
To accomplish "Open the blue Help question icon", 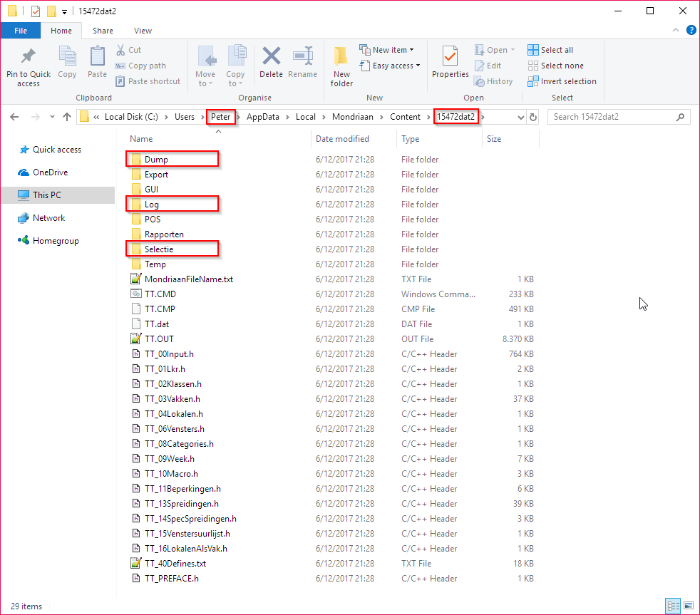I will pos(691,31).
